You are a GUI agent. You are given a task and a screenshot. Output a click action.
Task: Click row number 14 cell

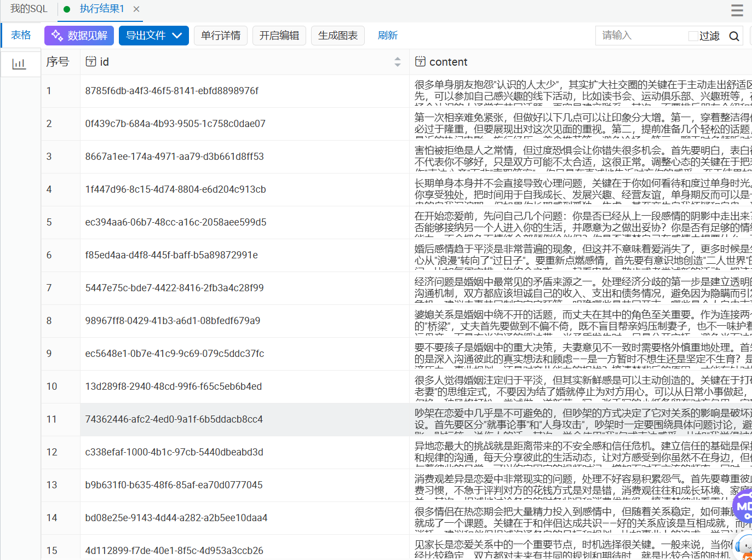pos(60,518)
